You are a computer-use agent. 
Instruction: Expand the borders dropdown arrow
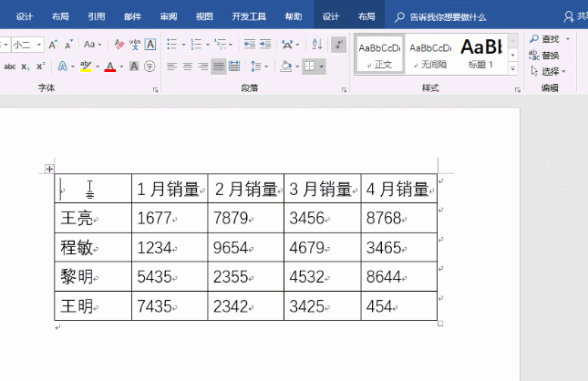(322, 67)
